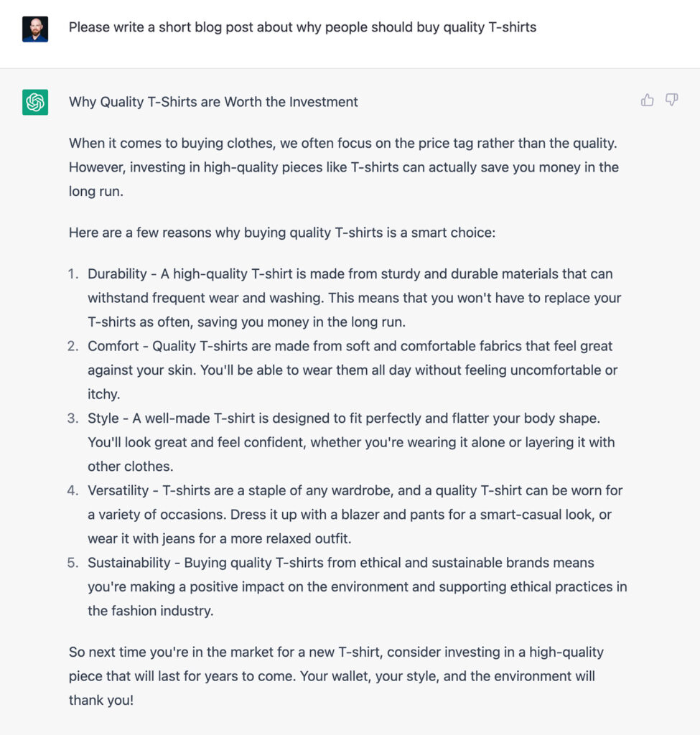Click the intro paragraph starting 'When it comes to buying'
The width and height of the screenshot is (700, 735).
coord(344,167)
